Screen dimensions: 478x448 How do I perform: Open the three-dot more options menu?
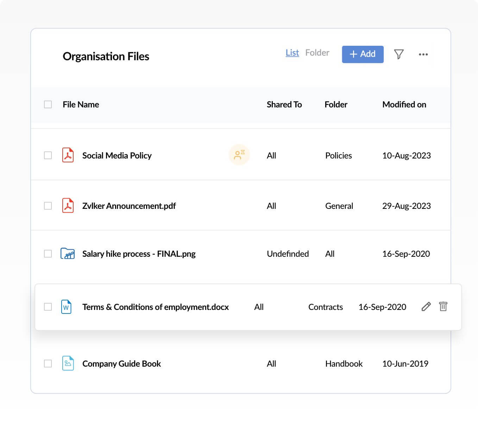[423, 54]
